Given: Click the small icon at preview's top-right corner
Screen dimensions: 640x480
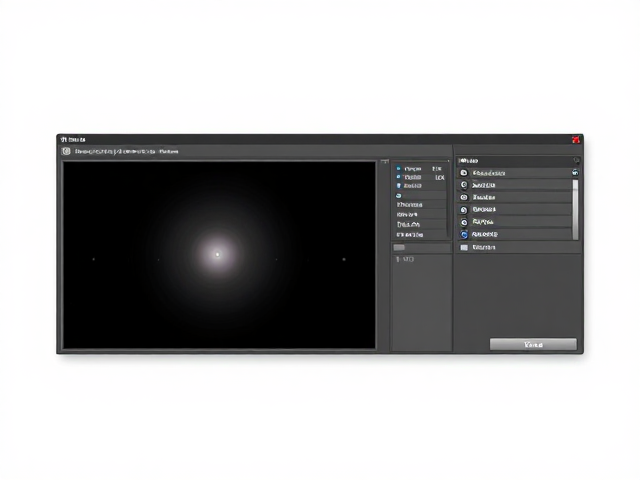Looking at the screenshot, I should click(x=384, y=162).
